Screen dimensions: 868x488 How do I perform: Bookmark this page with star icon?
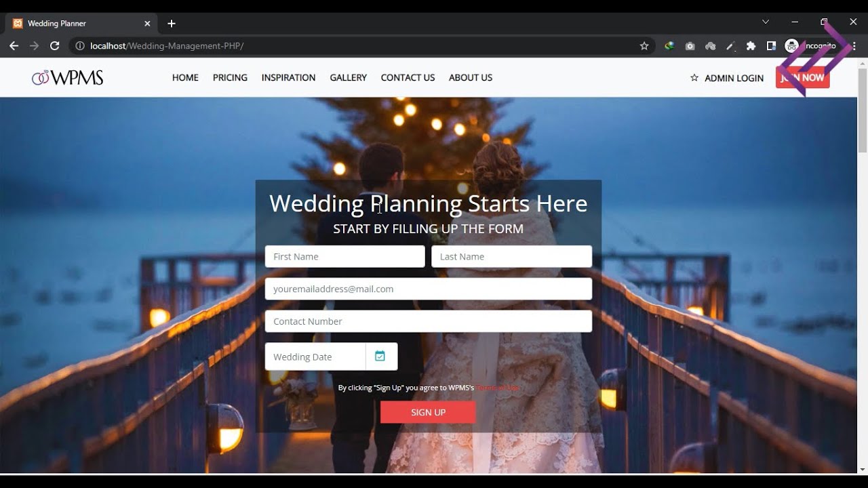click(x=644, y=46)
